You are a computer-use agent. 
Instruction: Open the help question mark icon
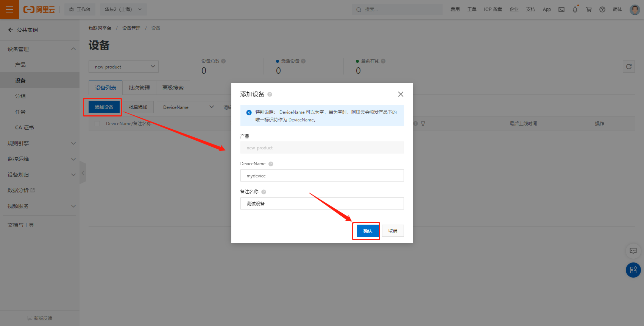[602, 9]
